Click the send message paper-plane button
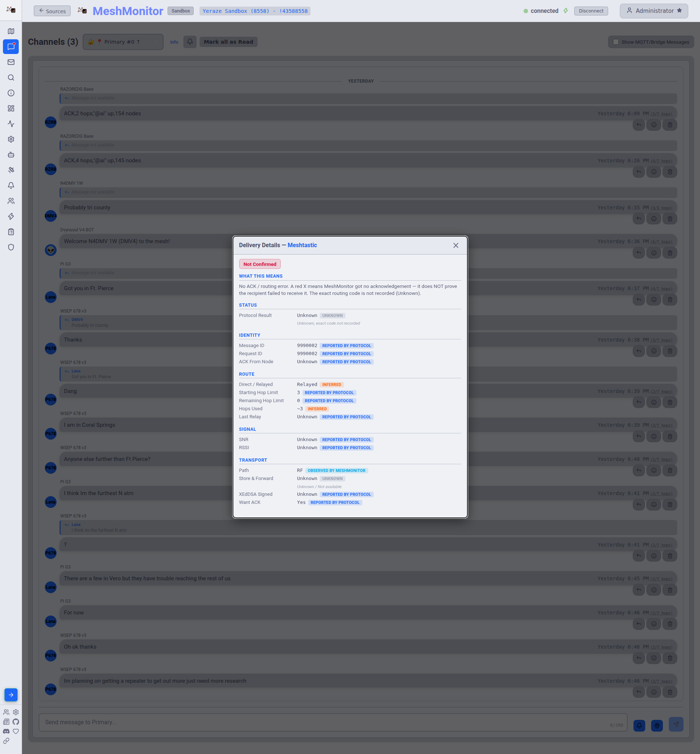The image size is (700, 754). 676,725
